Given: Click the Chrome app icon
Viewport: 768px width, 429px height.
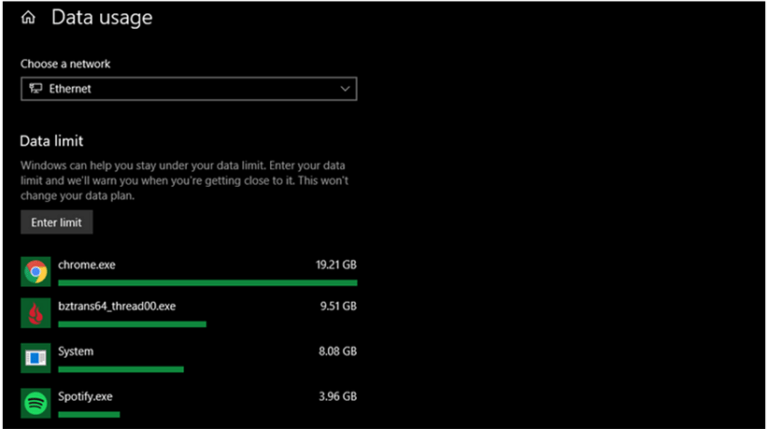Looking at the screenshot, I should [37, 272].
